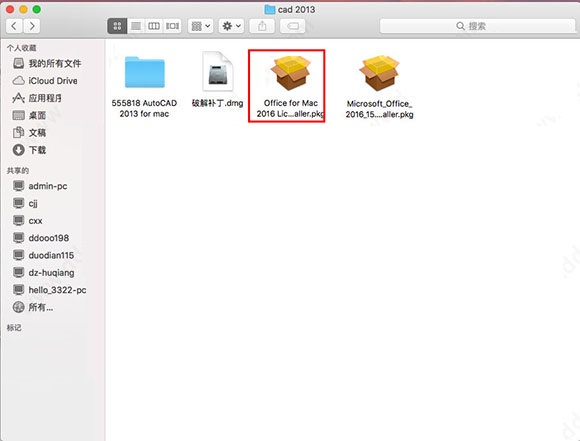Screen dimensions: 580x441
Task: Click the cad 2013 window title folder icon
Action: 270,9
